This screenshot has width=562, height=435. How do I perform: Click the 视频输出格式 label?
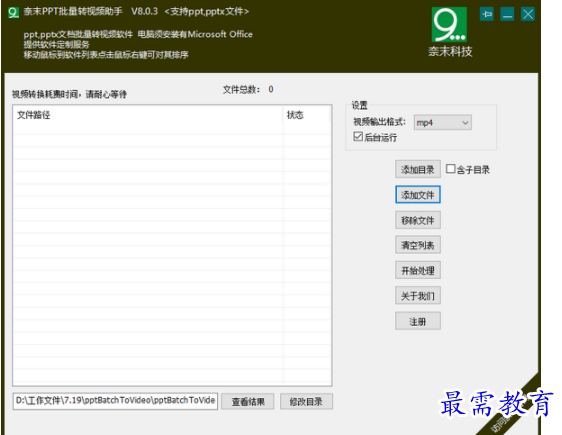tap(379, 122)
